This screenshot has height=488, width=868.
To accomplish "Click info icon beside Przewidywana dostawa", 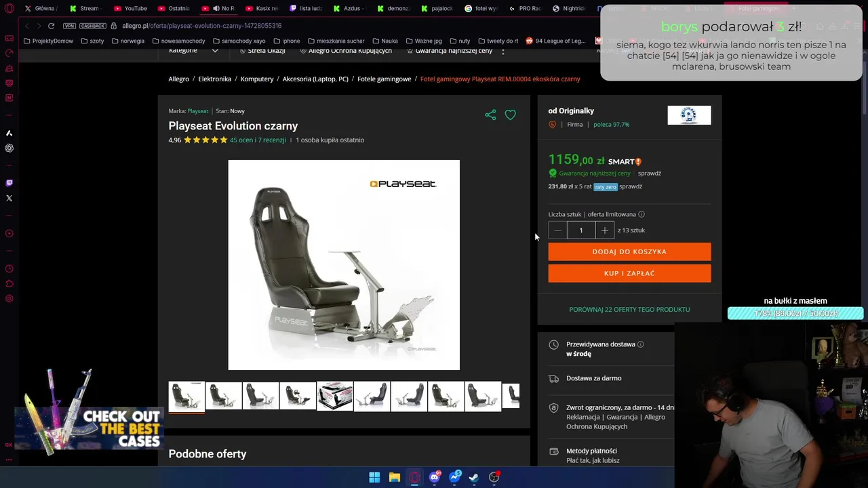I will (640, 344).
